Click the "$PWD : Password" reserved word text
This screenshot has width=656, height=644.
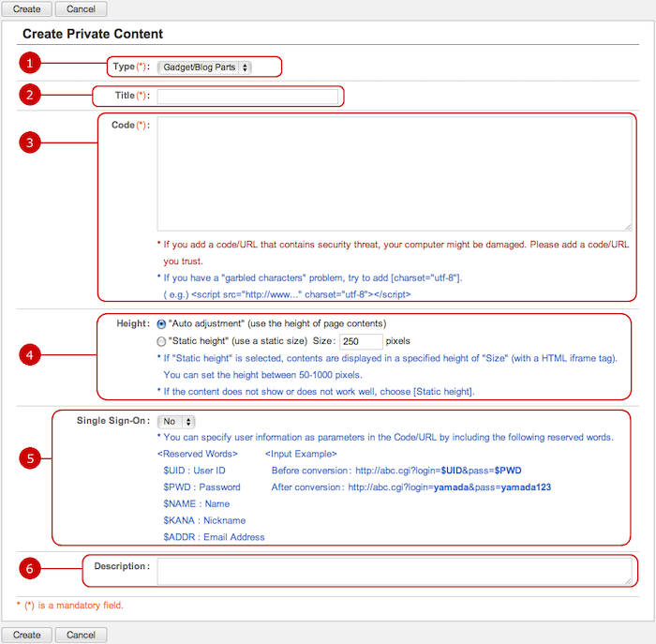[x=201, y=487]
